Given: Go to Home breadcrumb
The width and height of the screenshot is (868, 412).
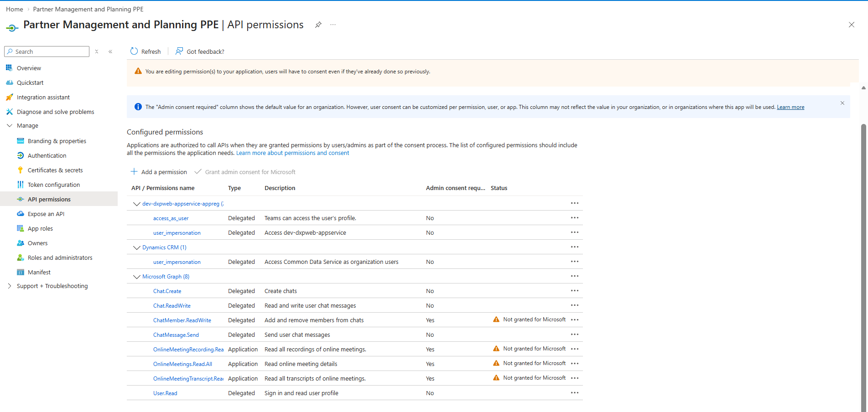Looking at the screenshot, I should pyautogui.click(x=15, y=9).
